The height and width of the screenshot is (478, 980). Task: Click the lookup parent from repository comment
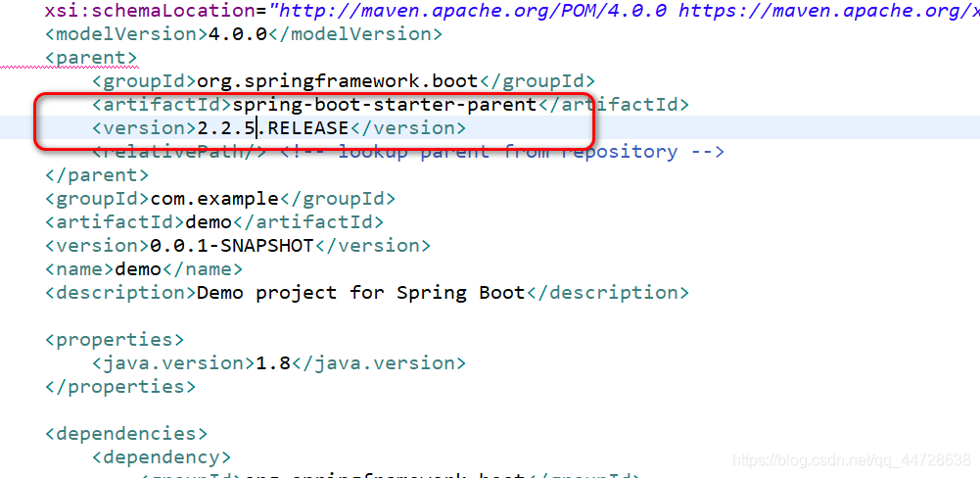[x=502, y=152]
